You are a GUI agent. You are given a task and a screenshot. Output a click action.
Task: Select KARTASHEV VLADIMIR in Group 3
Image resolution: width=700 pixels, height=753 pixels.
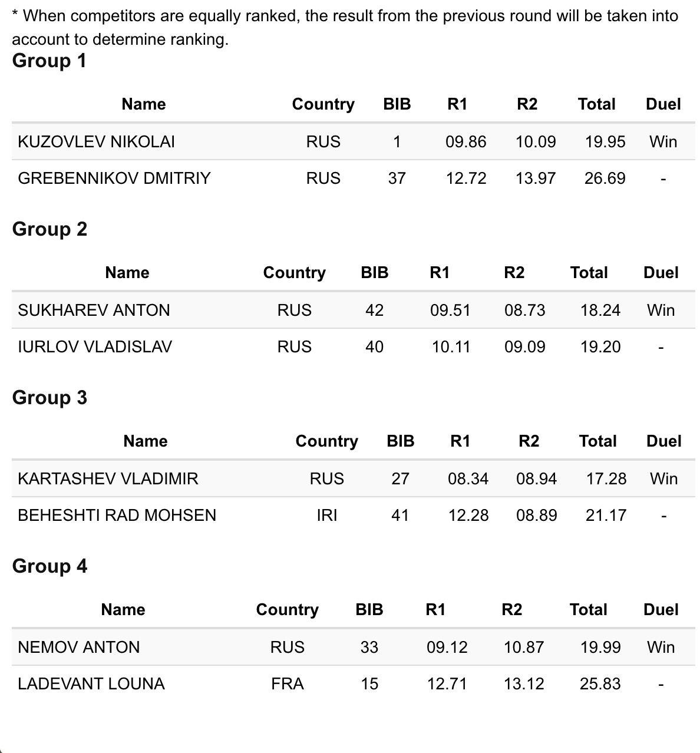click(108, 478)
